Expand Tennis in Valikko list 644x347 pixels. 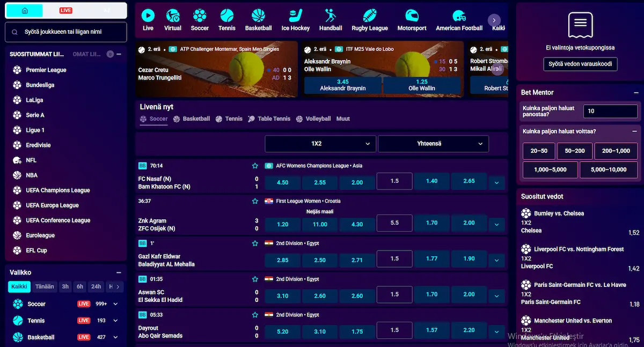pos(115,321)
